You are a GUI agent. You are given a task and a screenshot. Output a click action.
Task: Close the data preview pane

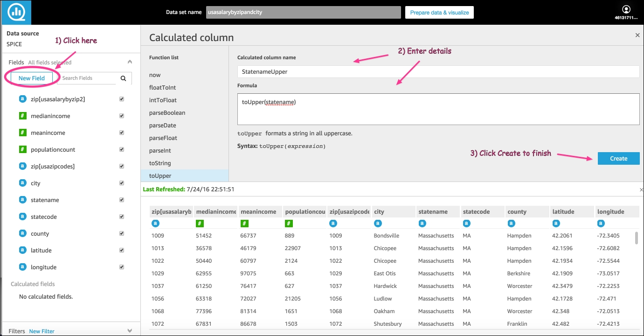[641, 189]
